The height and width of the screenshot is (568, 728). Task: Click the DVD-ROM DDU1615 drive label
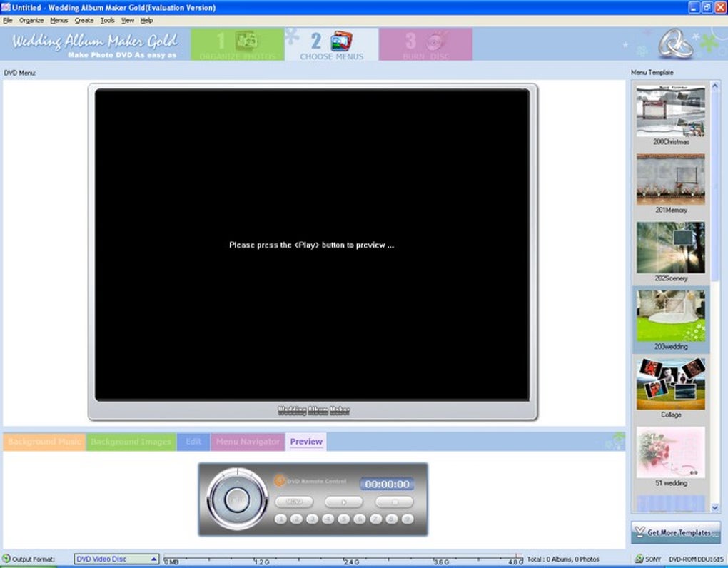click(696, 559)
